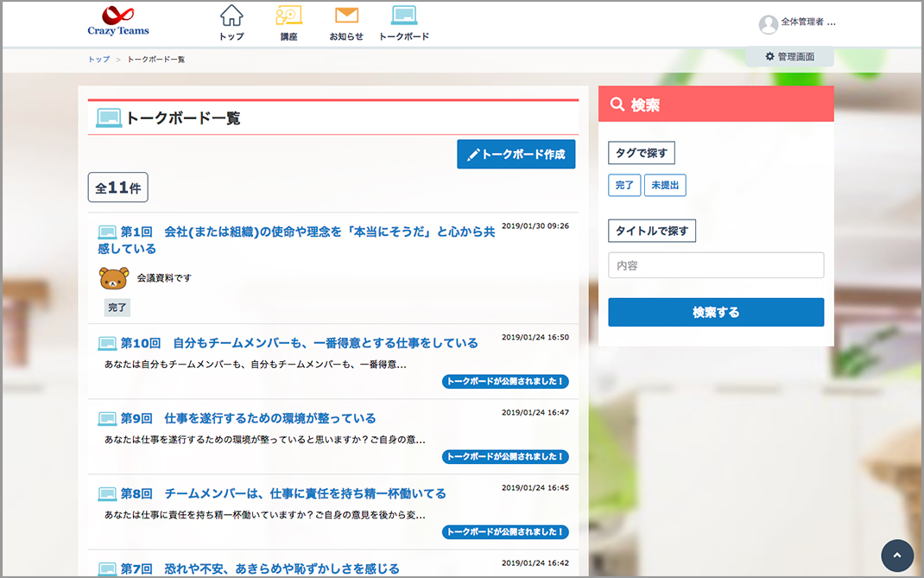Click the Crazy Teams logo
Viewport: 924px width, 578px height.
117,22
